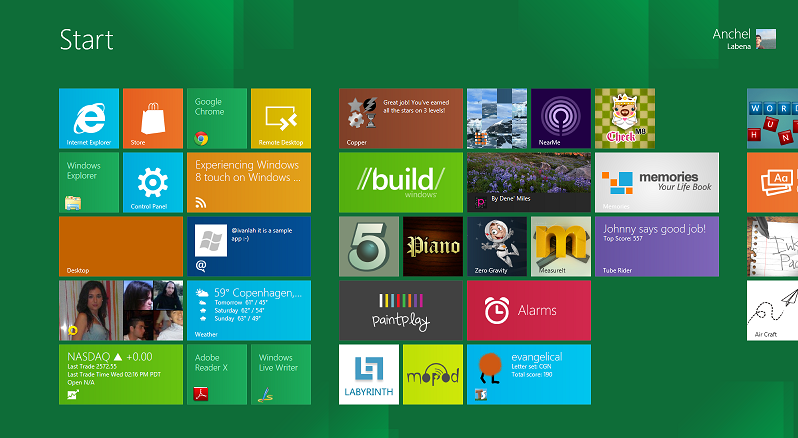Open the Control Panel tile
Screen dimensions: 798x438
153,183
